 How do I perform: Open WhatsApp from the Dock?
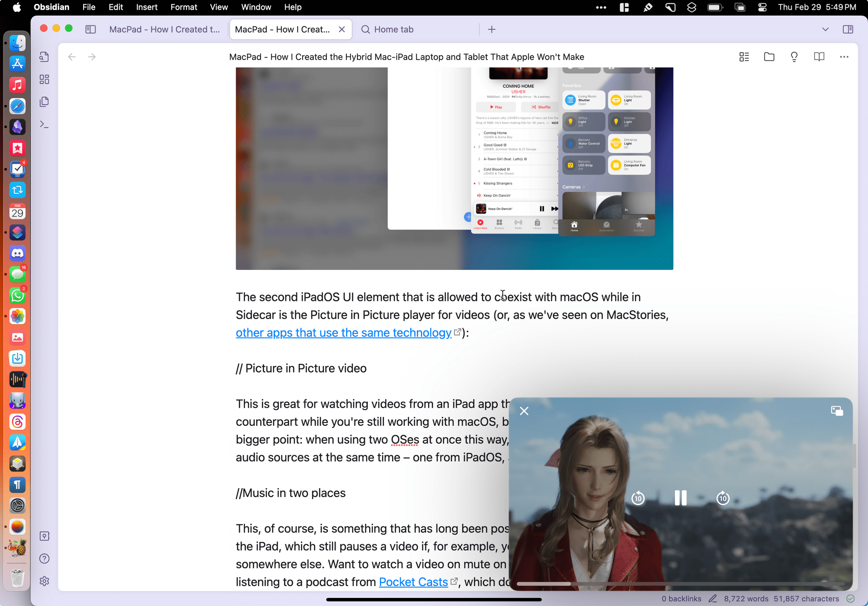(17, 295)
